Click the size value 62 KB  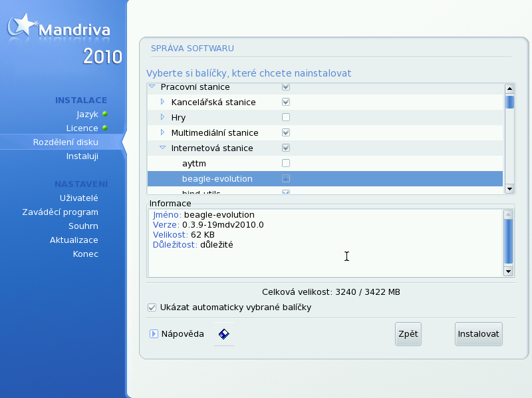(203, 235)
